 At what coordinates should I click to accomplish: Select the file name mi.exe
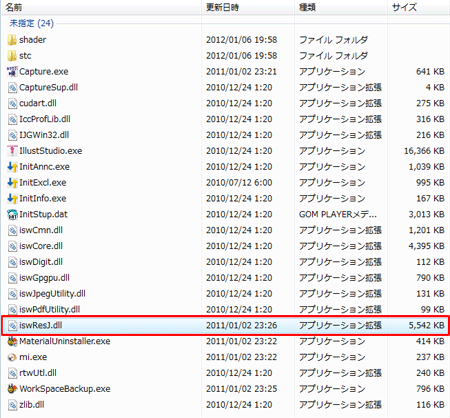coord(33,357)
